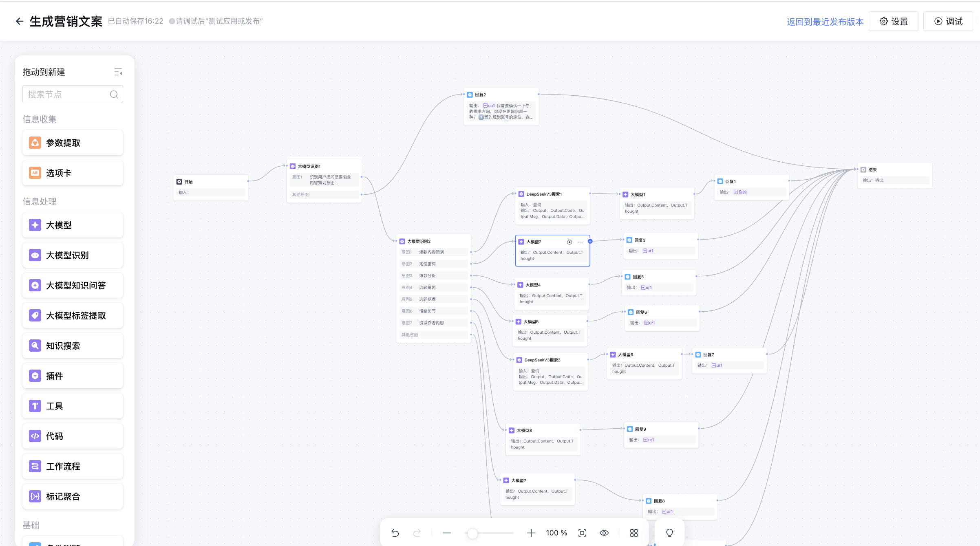Open 设置 settings button
The width and height of the screenshot is (980, 546).
click(893, 22)
